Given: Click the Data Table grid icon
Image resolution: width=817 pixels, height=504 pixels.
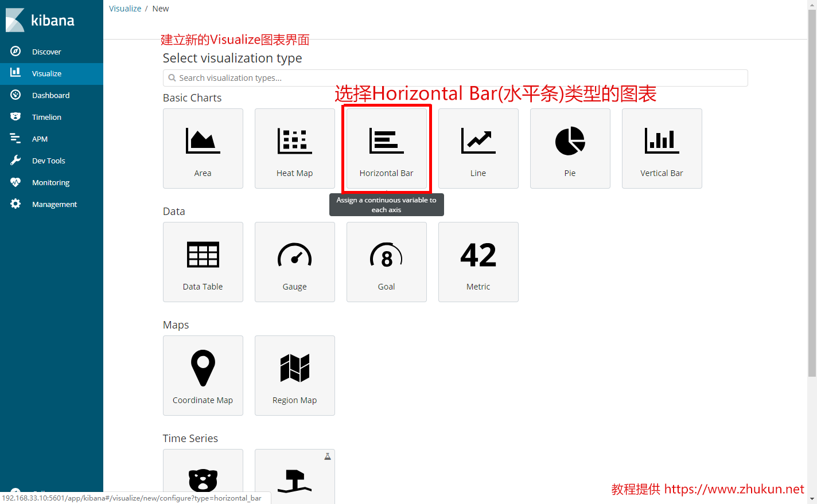Looking at the screenshot, I should click(203, 255).
